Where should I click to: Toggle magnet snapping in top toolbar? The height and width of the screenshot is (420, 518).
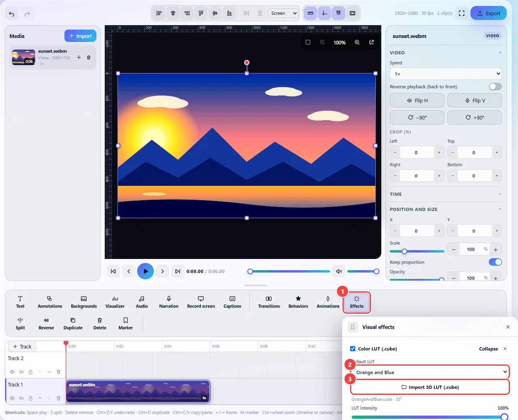(x=338, y=13)
